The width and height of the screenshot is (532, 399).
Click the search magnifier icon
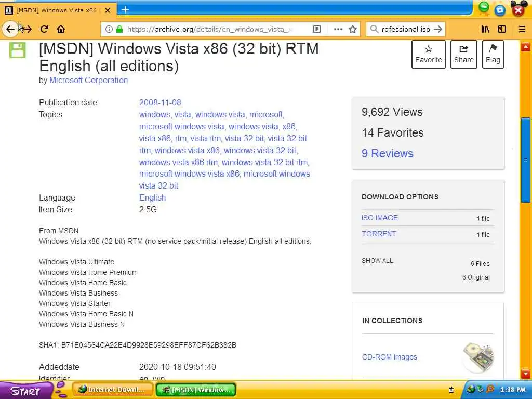(374, 29)
